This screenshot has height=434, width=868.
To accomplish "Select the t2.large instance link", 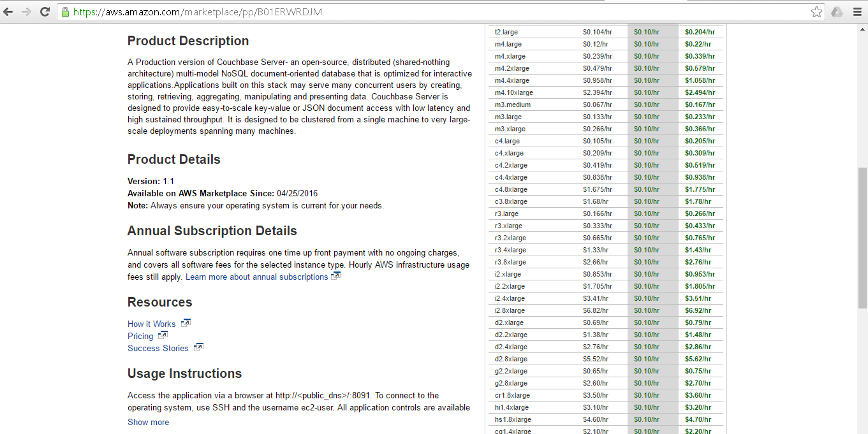I will tap(506, 32).
